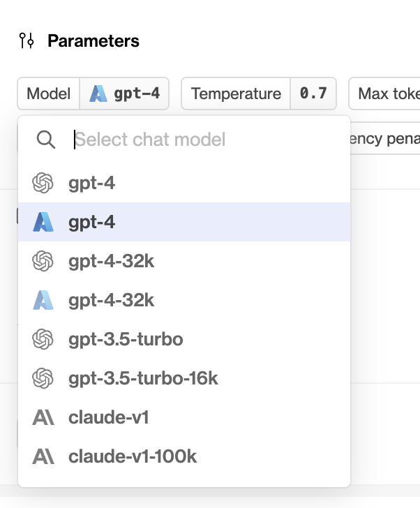
Task: Click Azure logo beside gpt-4-32k
Action: click(43, 300)
